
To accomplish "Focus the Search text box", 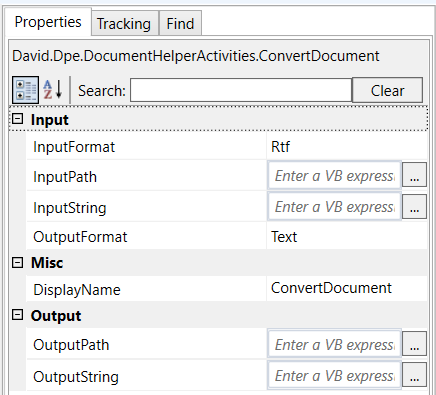I will [x=241, y=90].
